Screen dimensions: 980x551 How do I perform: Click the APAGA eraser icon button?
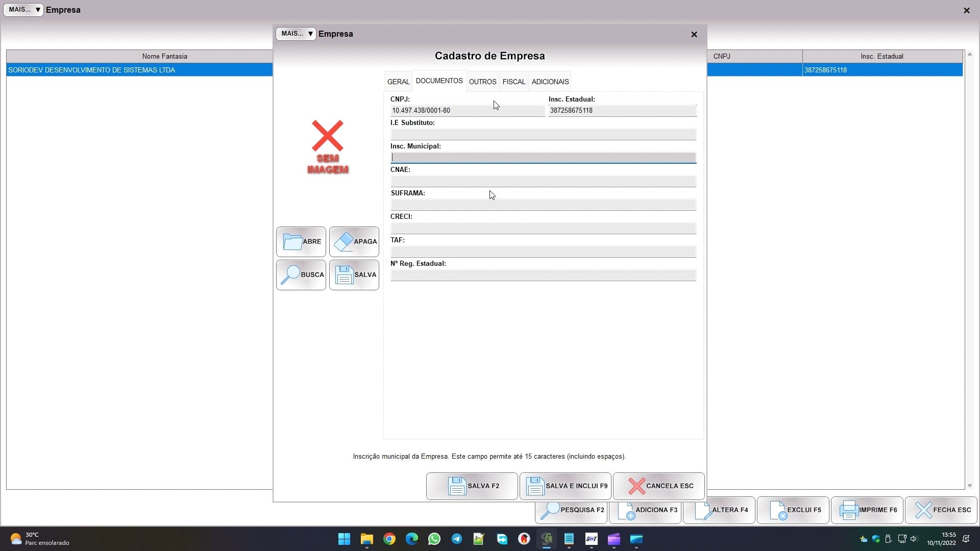[x=354, y=242]
